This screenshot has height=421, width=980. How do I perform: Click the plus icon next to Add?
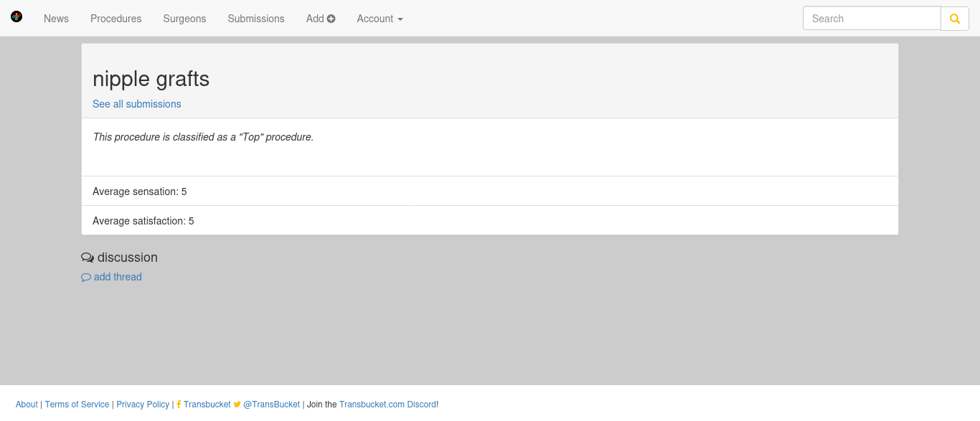pos(331,19)
